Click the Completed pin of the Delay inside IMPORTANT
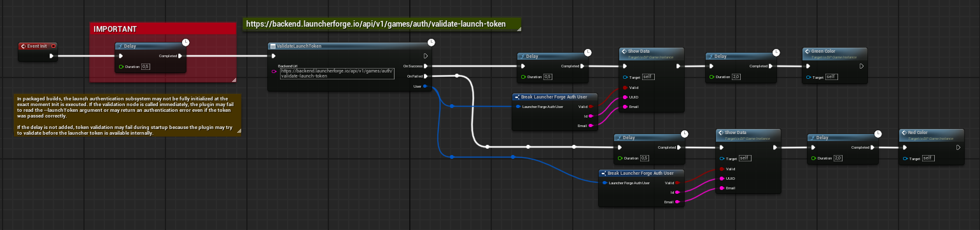This screenshot has width=980, height=230. [x=180, y=56]
